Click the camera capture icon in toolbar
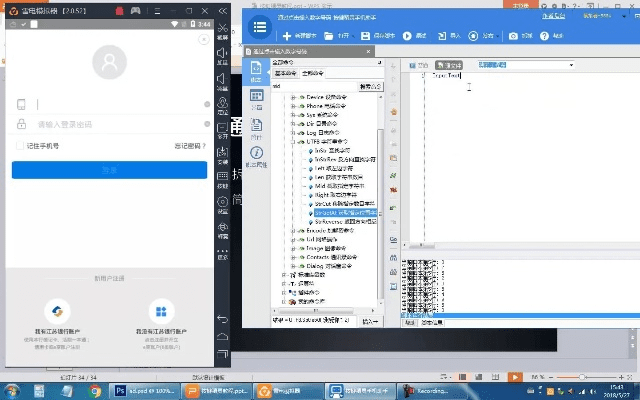Image resolution: width=640 pixels, height=400 pixels. click(x=513, y=36)
